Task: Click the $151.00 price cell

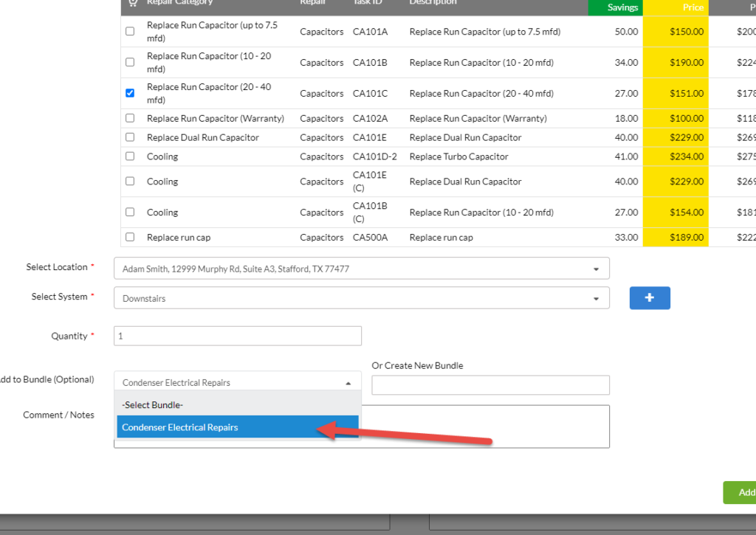Action: coord(676,94)
